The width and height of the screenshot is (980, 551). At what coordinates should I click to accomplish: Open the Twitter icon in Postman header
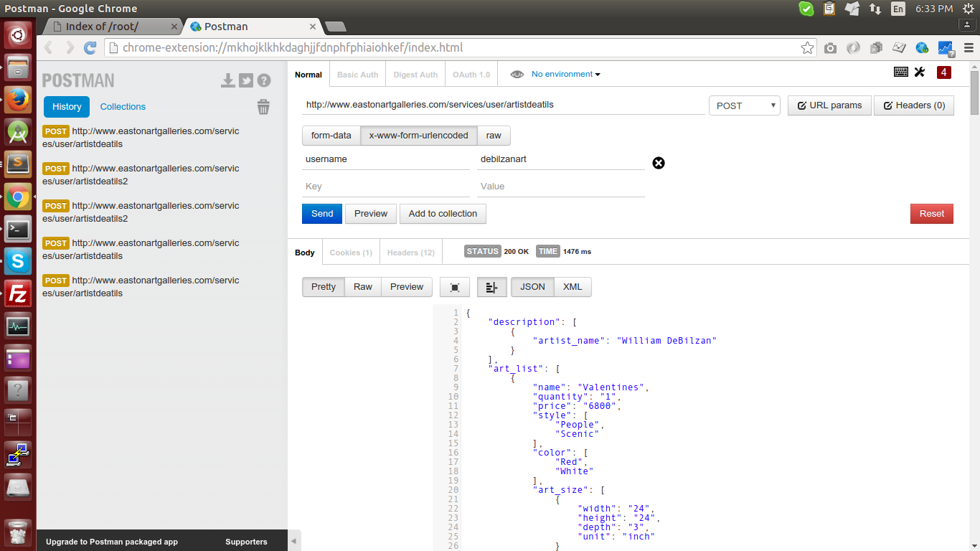coord(246,80)
